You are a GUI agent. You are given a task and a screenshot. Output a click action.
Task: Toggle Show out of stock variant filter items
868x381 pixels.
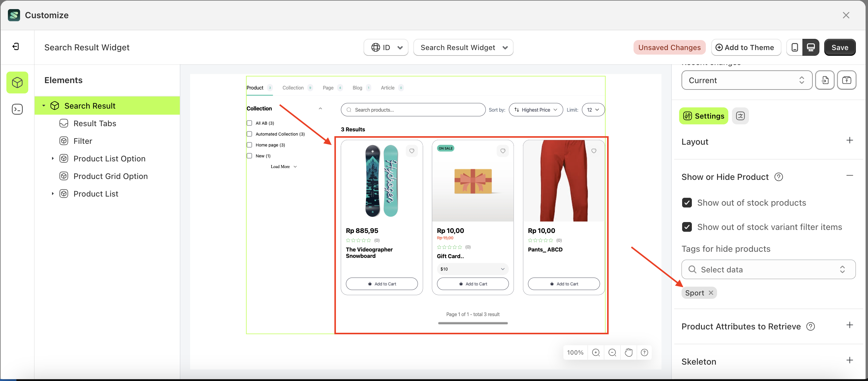[x=687, y=227]
